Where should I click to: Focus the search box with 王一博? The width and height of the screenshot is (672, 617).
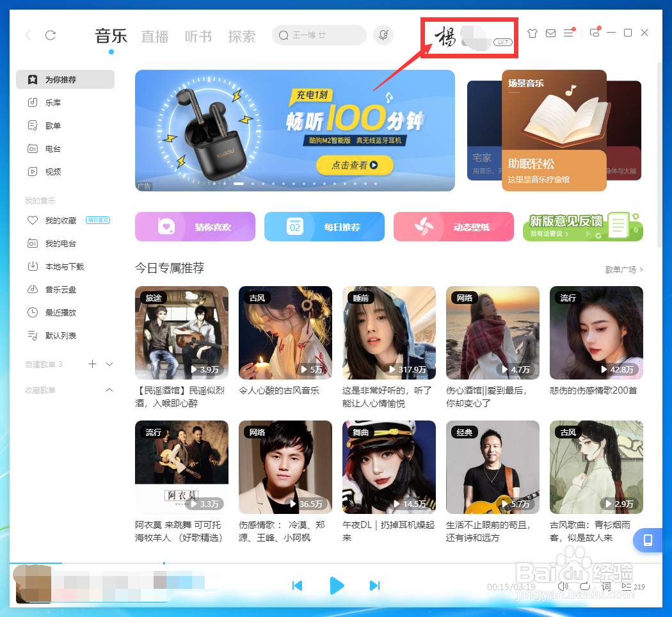[x=319, y=35]
